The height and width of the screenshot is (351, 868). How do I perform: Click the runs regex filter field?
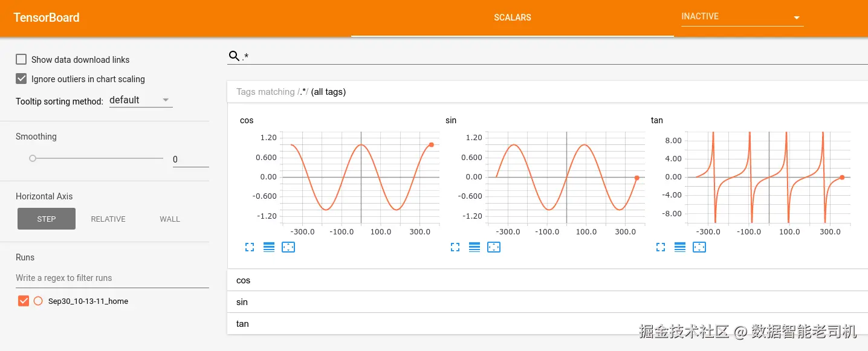point(112,278)
